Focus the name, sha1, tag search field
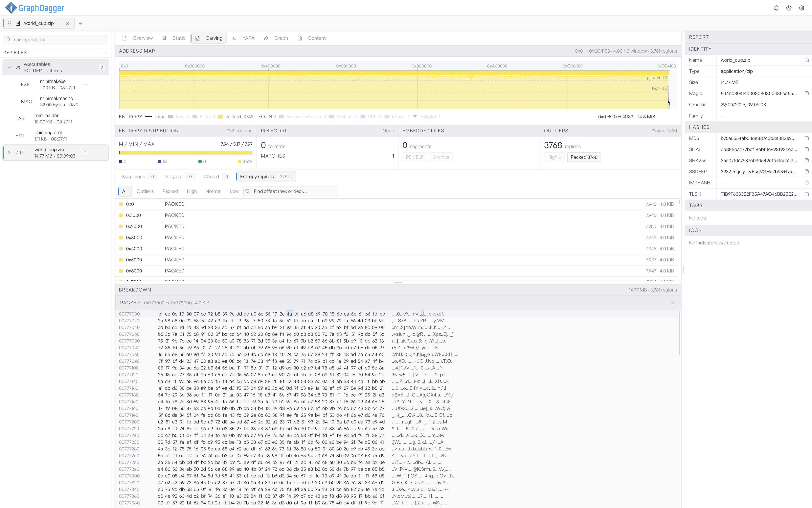Screen dimensions: 812x508 point(55,40)
